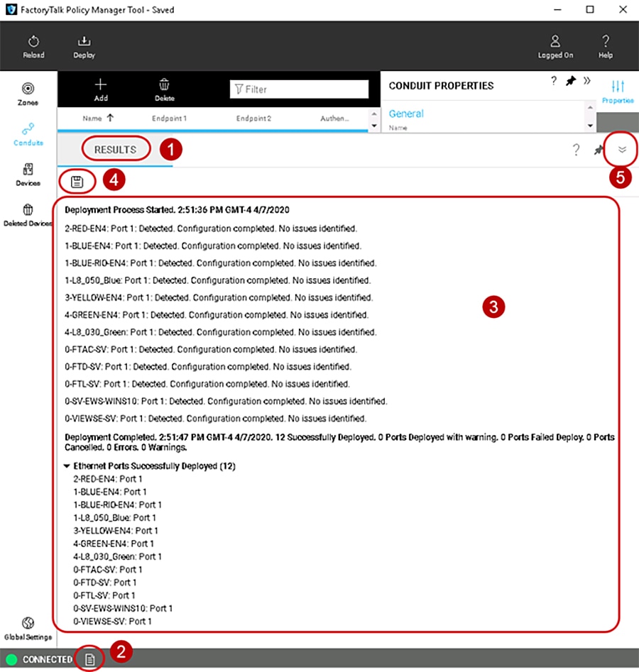Open the results log icon in the status bar
The height and width of the screenshot is (672, 639).
point(89,659)
